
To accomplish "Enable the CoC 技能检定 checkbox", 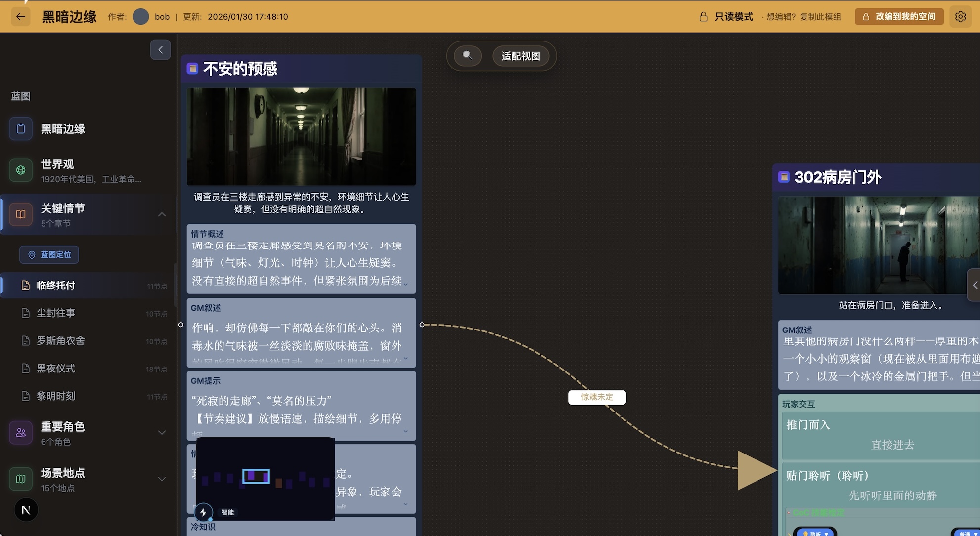I will click(x=789, y=513).
